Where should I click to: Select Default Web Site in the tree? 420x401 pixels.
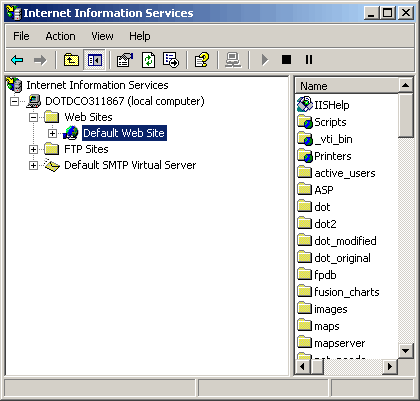124,133
